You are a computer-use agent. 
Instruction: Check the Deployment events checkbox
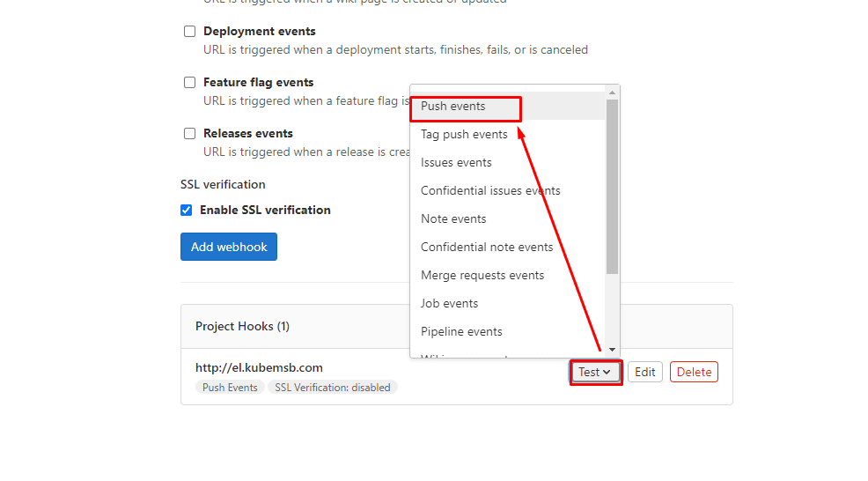[x=190, y=31]
